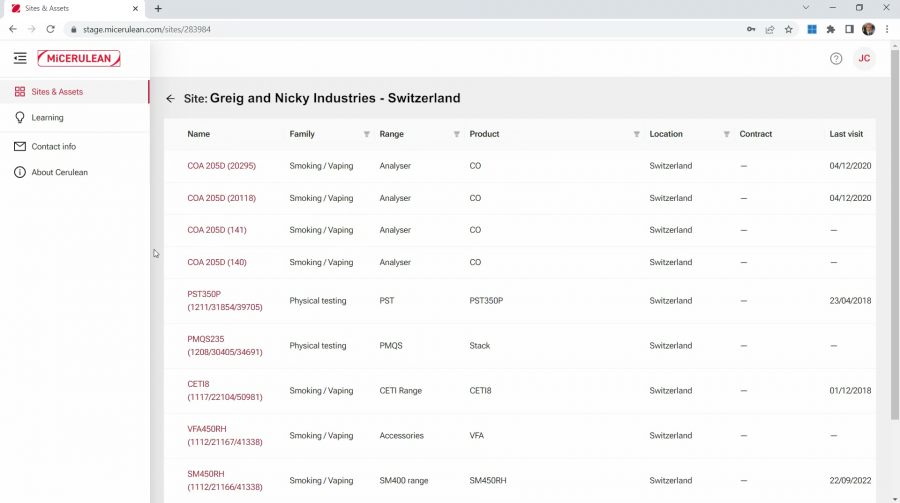Share this page icon in address bar
Screen dimensions: 900x503
tap(770, 29)
